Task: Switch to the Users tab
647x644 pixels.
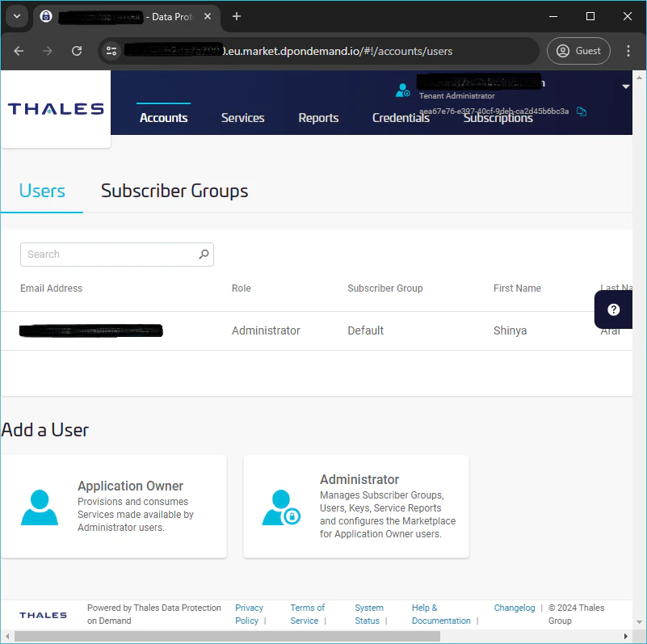Action: 42,192
